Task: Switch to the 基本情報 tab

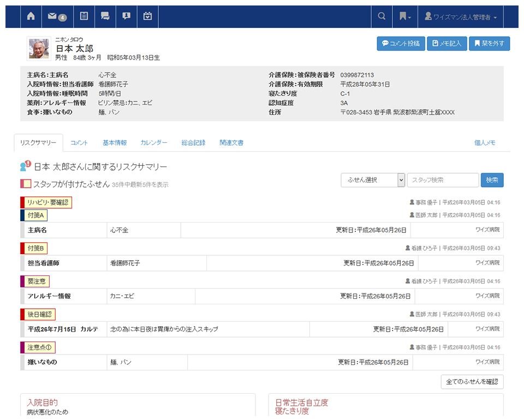Action: tap(115, 143)
